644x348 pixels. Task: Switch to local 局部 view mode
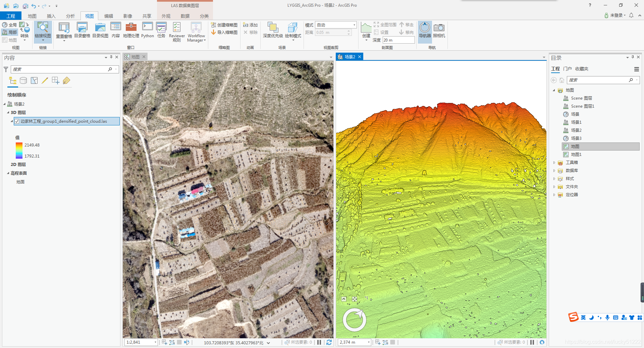[9, 32]
